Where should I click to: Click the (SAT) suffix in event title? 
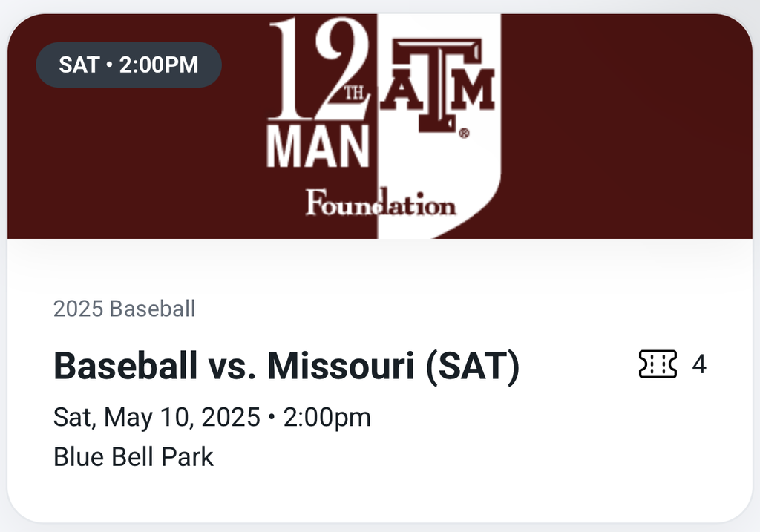point(473,367)
